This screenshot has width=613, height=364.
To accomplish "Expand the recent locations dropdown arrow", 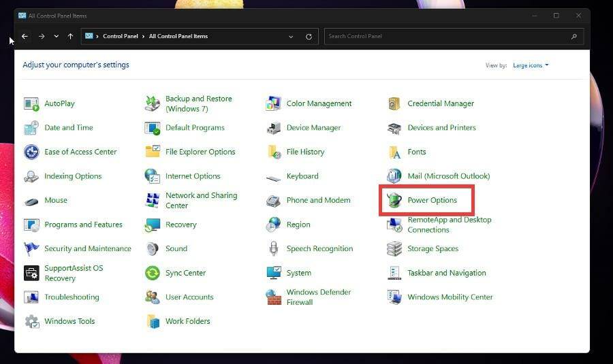I will click(56, 37).
